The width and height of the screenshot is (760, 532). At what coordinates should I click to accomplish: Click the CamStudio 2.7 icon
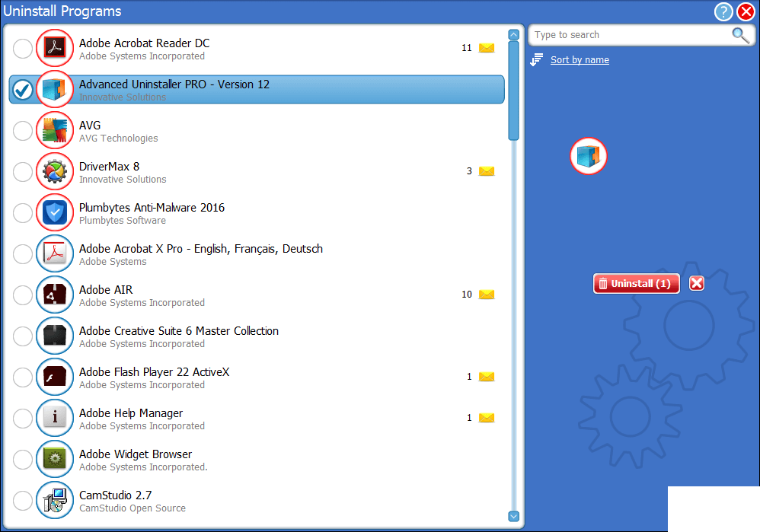(x=55, y=501)
